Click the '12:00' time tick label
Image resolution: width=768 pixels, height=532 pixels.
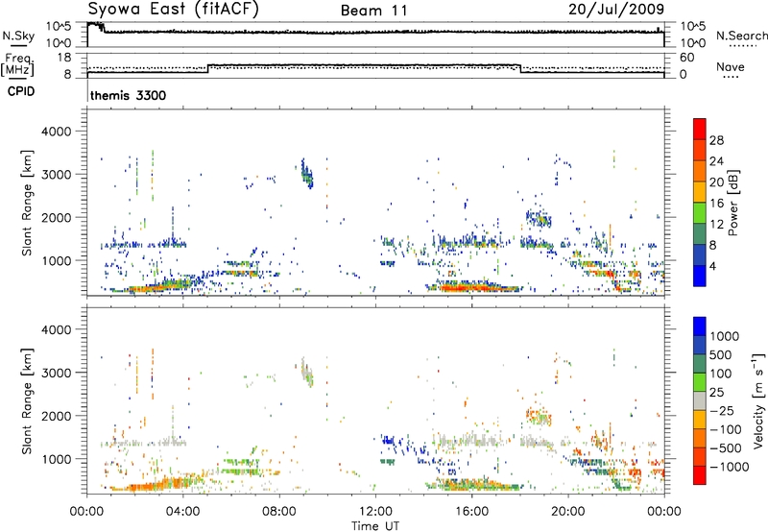375,512
